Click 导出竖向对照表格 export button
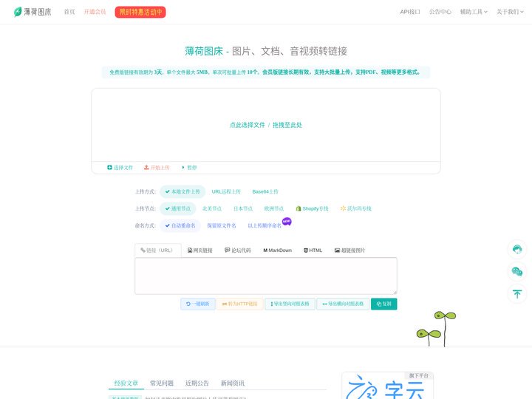This screenshot has height=399, width=532. click(x=290, y=304)
